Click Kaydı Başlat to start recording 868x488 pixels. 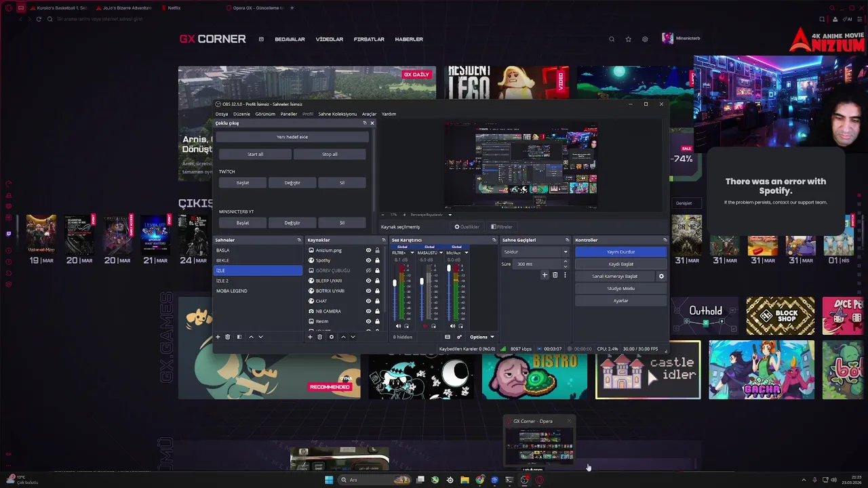point(620,264)
